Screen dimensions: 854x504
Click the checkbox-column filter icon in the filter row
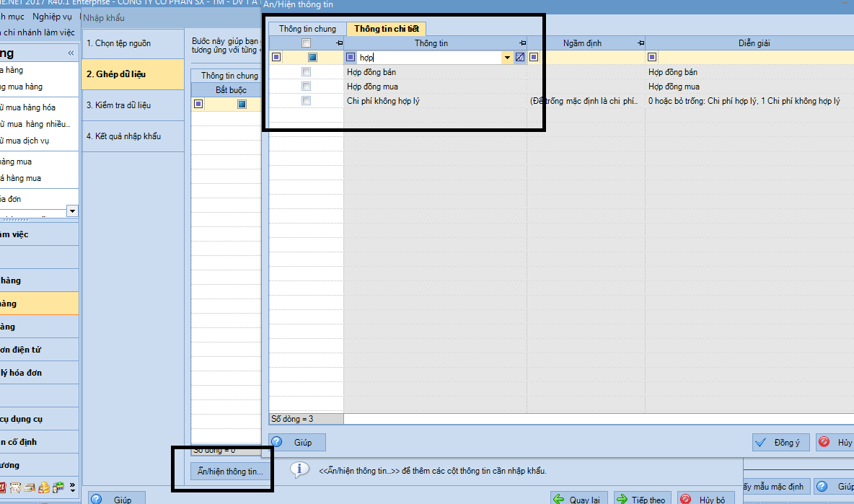pos(312,57)
